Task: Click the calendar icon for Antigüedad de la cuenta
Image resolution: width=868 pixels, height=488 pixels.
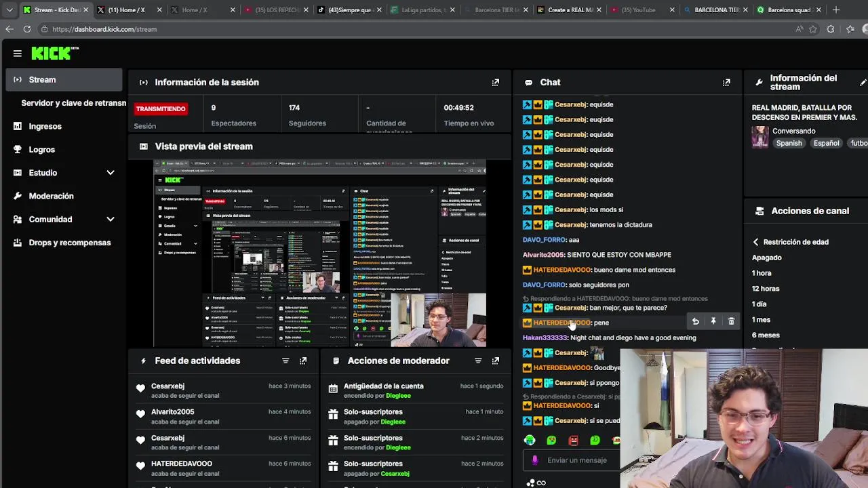Action: (333, 388)
